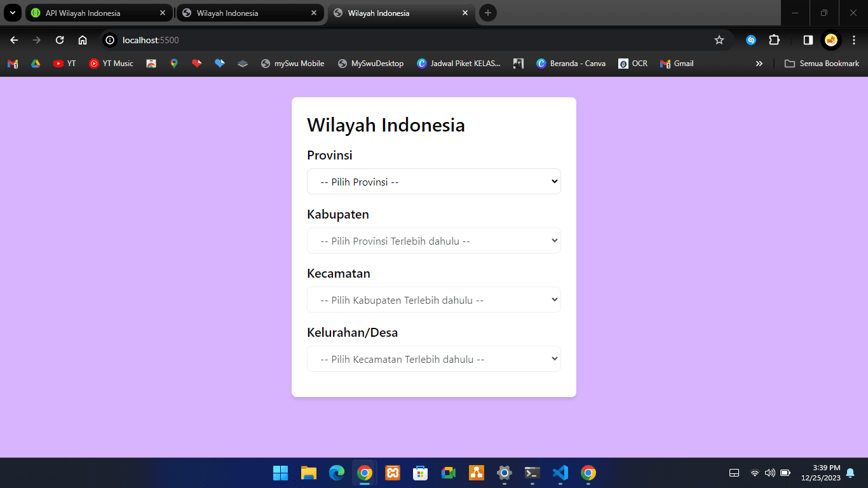The image size is (868, 488).
Task: Open the Kelurahan/Desa selection dropdown
Action: tap(434, 358)
